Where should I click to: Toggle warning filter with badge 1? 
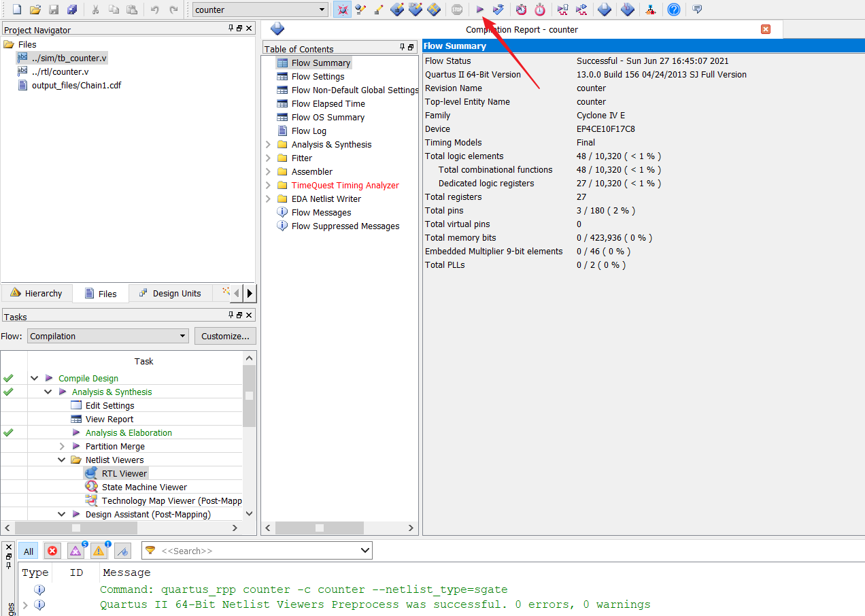point(99,551)
